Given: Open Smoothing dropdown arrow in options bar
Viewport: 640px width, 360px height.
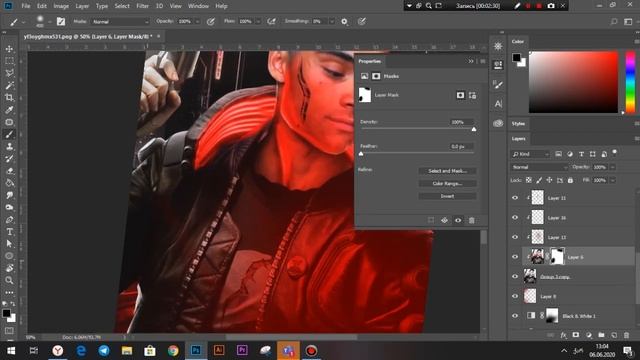Looking at the screenshot, I should pyautogui.click(x=332, y=22).
